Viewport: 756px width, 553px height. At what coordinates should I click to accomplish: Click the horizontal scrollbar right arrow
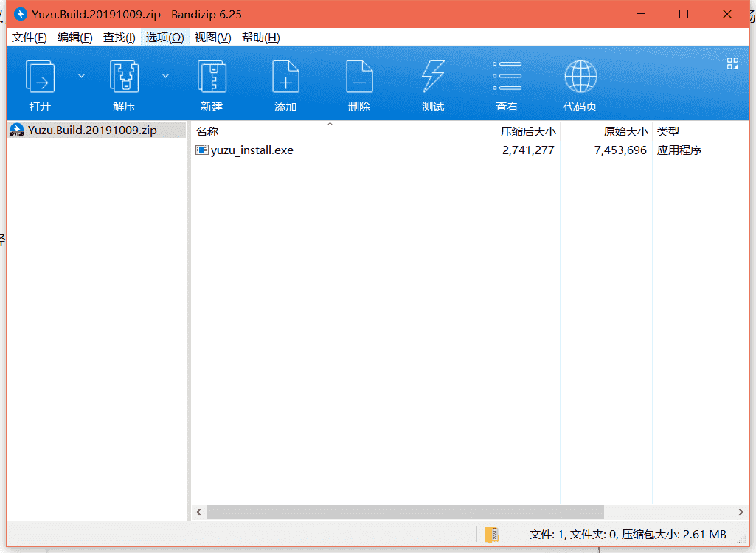point(741,512)
